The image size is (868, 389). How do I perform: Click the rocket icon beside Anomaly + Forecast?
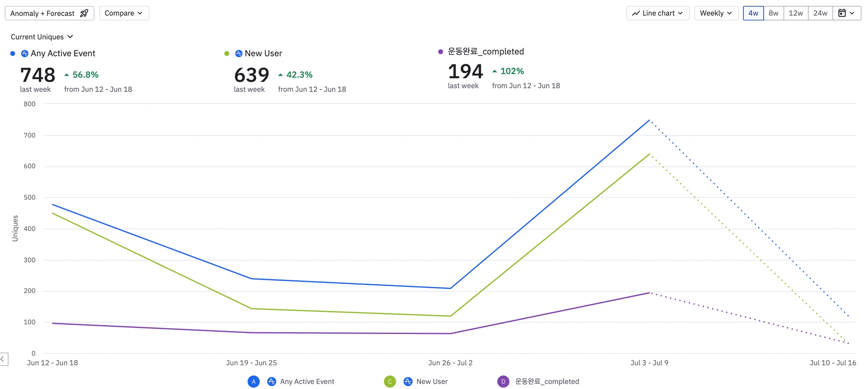(84, 13)
